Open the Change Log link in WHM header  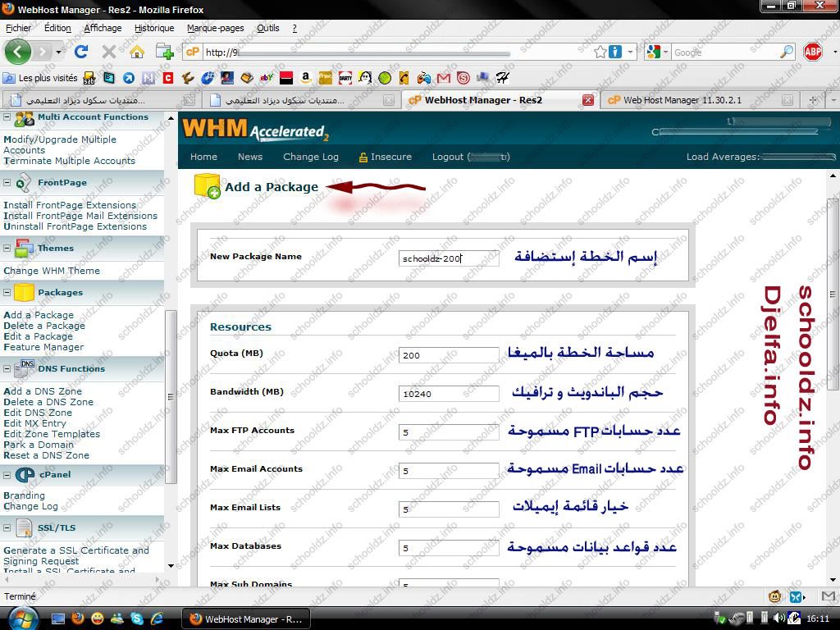(x=311, y=157)
